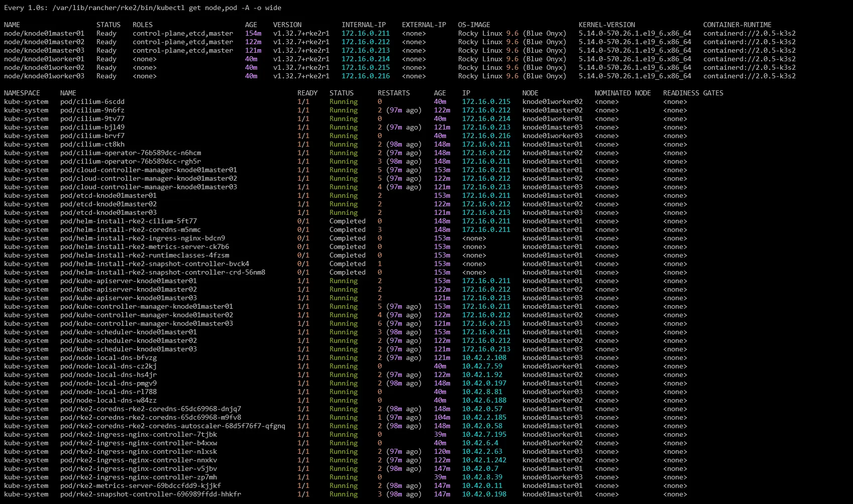Click pod/node-local-dns-w84zz
Screen dimensions: 853x504
109,400
